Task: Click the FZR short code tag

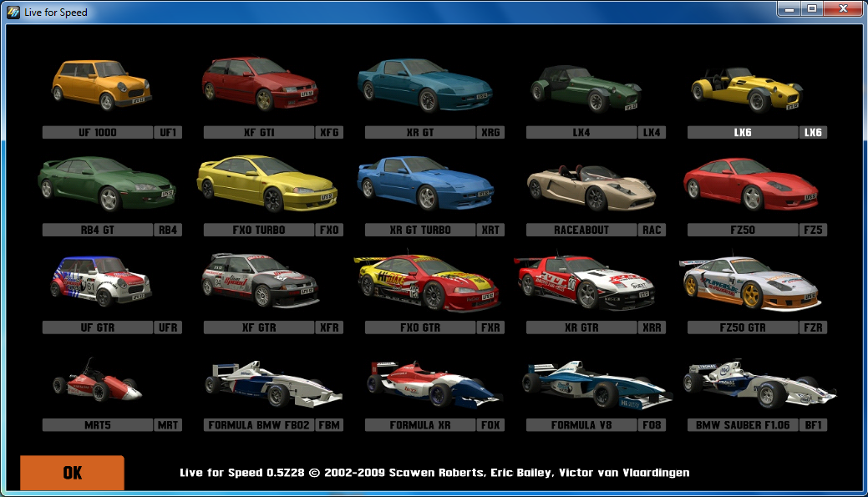Action: point(813,327)
